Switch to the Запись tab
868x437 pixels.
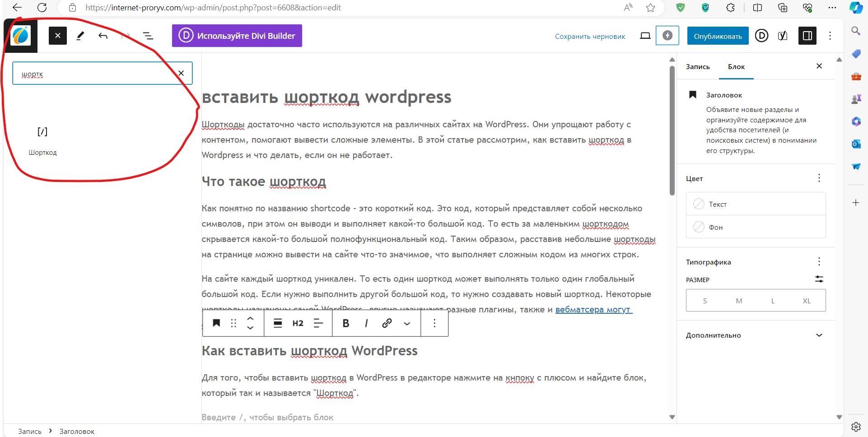click(x=698, y=67)
